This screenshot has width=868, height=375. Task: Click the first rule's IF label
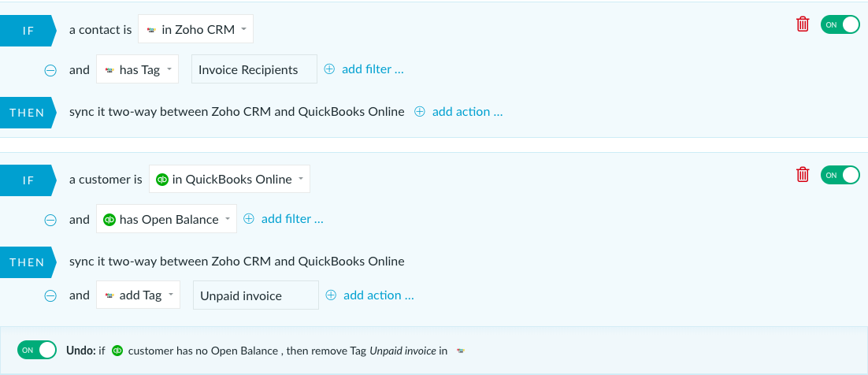(x=28, y=31)
